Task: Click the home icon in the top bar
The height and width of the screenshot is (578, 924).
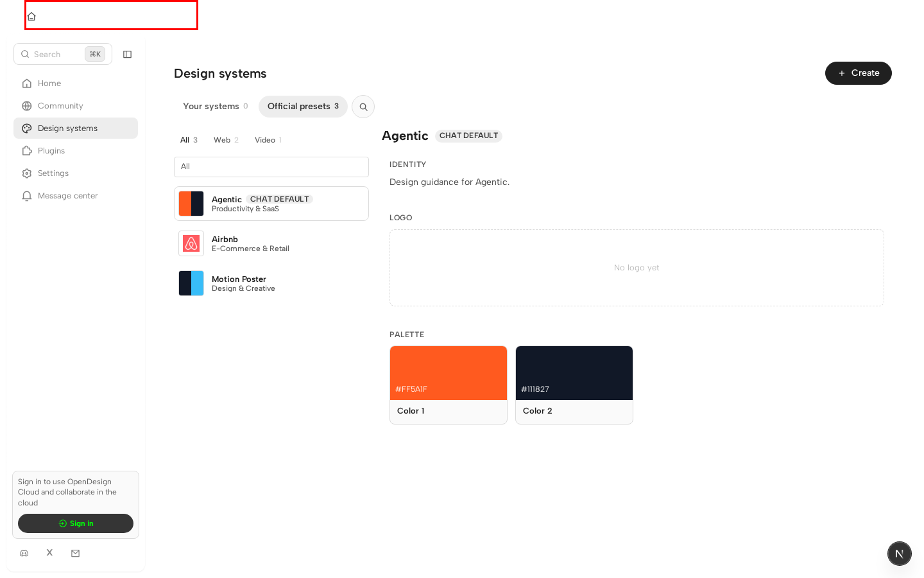Action: tap(31, 16)
